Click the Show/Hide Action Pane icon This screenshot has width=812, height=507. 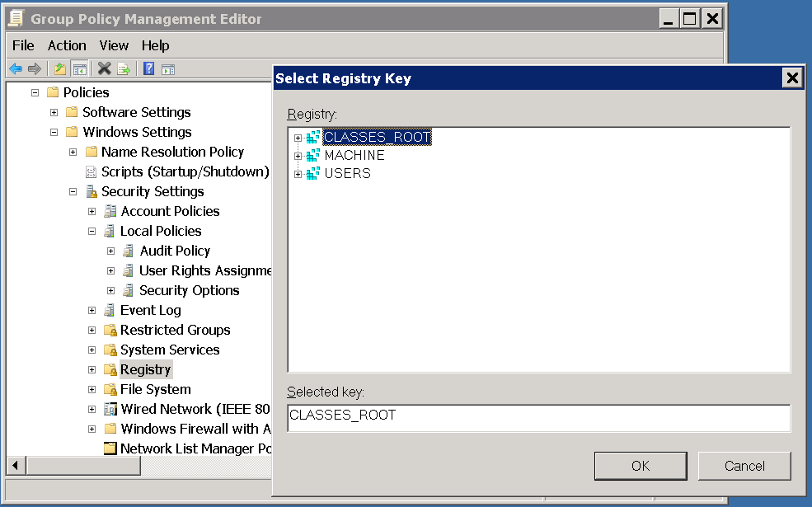167,68
